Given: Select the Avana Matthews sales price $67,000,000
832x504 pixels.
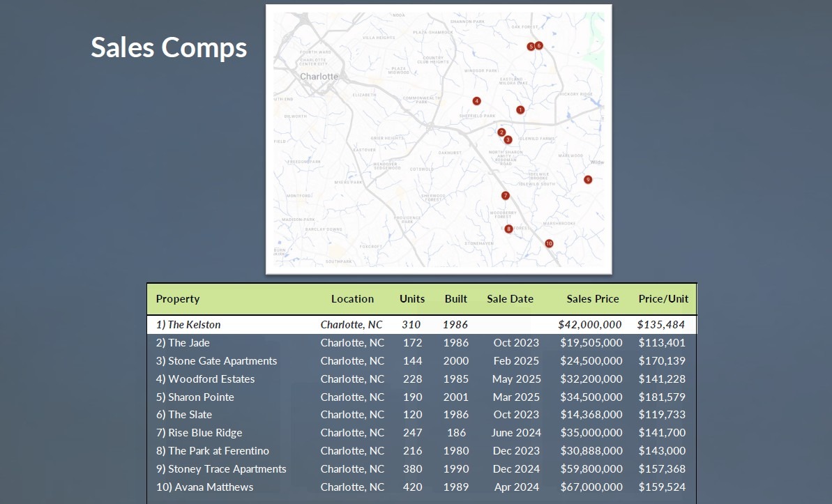Looking at the screenshot, I should pos(591,487).
